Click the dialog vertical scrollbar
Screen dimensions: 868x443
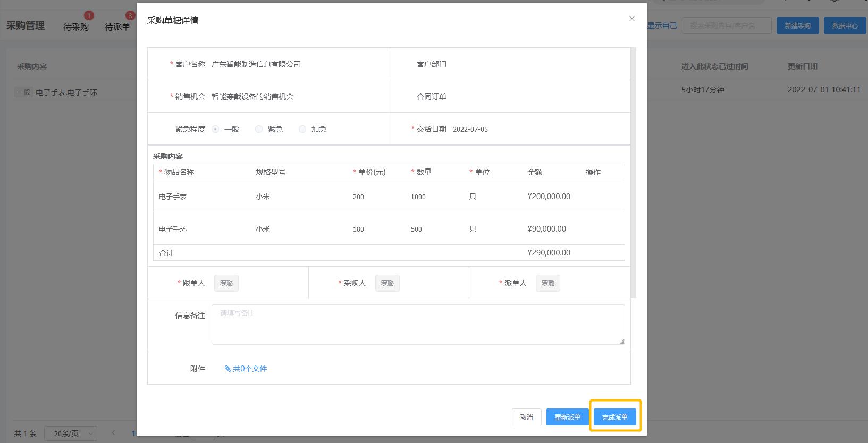(633, 173)
